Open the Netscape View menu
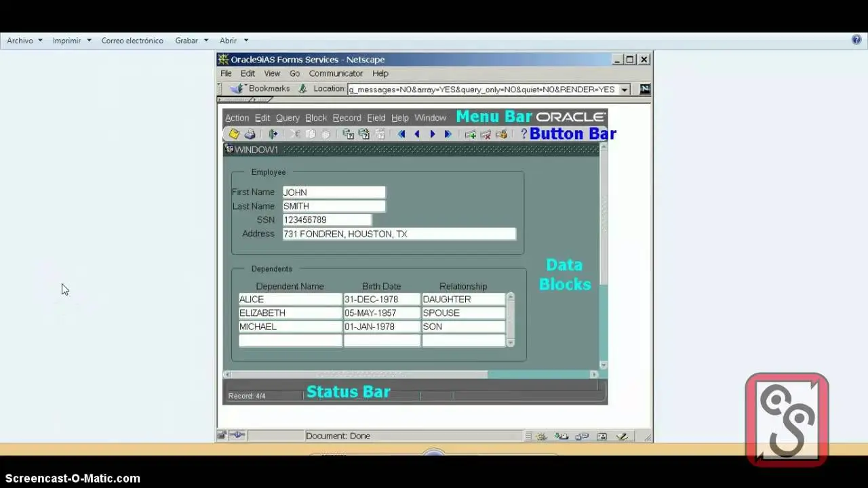 (272, 73)
